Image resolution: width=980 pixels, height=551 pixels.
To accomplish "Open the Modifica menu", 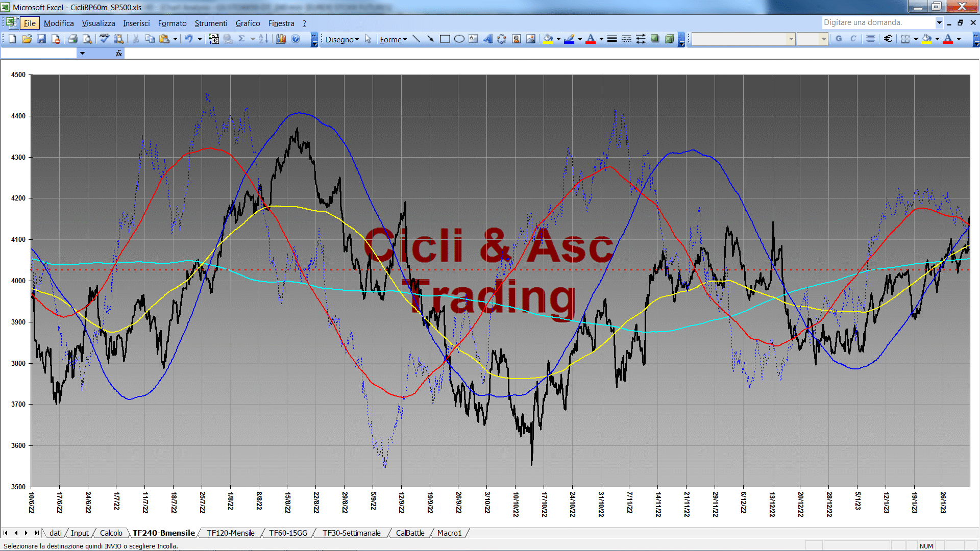I will tap(59, 23).
